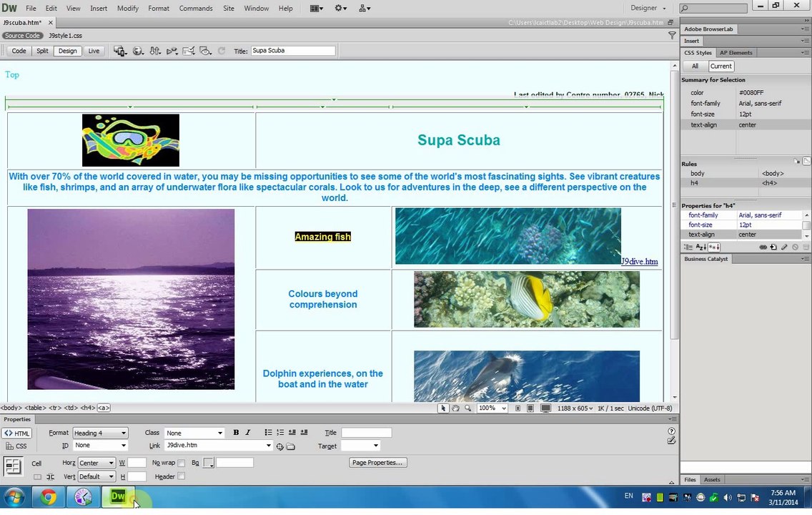The height and width of the screenshot is (515, 812).
Task: Open the Format Heading 4 dropdown
Action: tap(100, 433)
